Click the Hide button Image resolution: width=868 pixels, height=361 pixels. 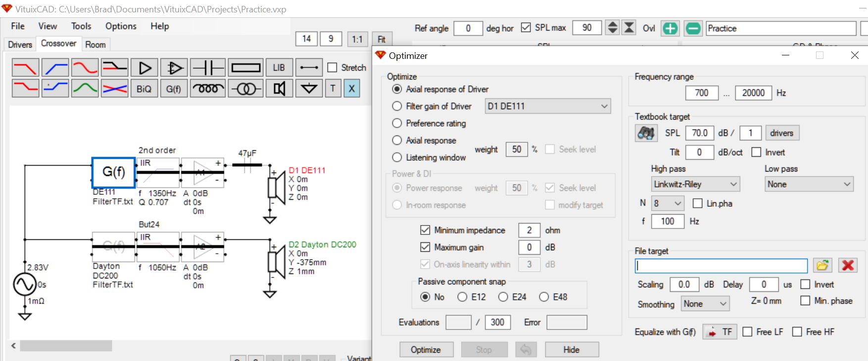572,350
